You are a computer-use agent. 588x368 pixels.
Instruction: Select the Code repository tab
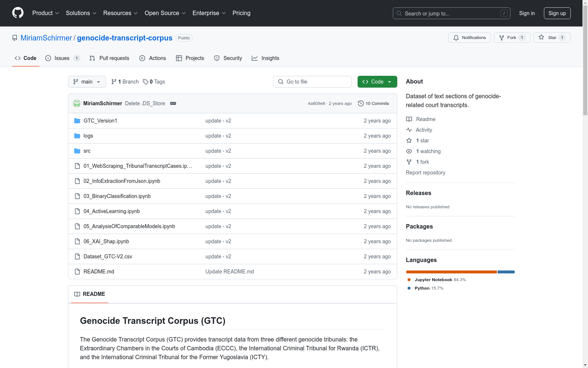point(26,58)
